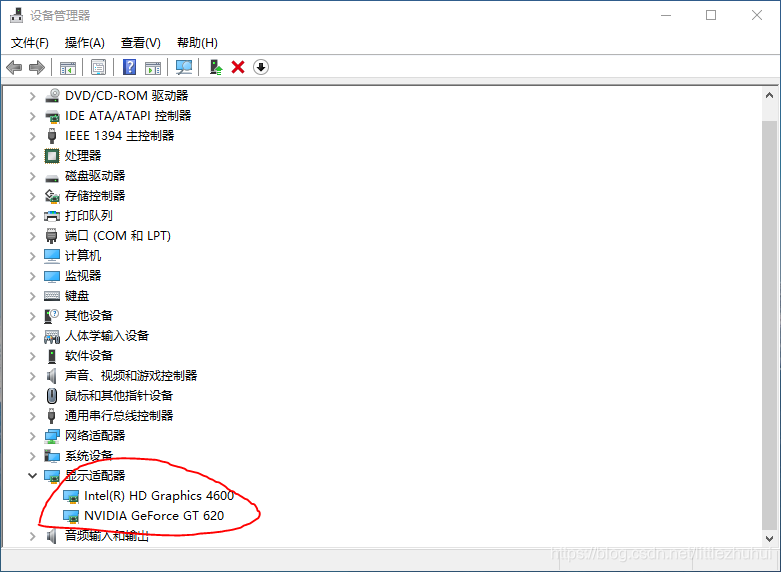Click the Update driver toolbar icon

215,67
